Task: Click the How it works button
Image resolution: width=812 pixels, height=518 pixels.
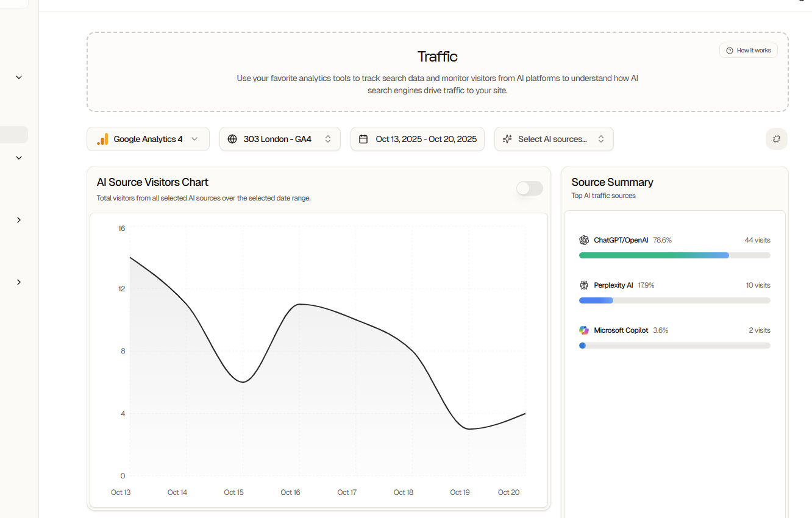Action: (748, 50)
